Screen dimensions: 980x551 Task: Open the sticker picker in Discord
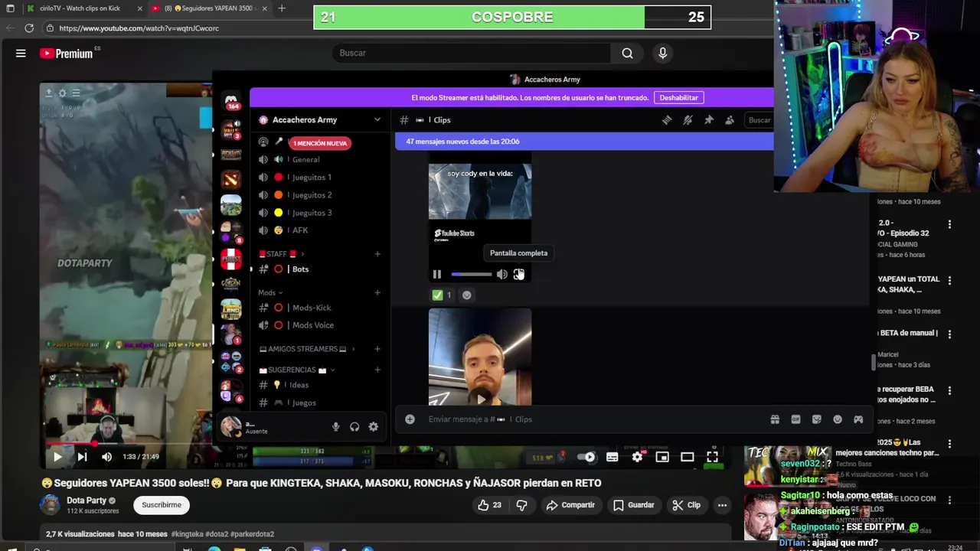(x=816, y=419)
